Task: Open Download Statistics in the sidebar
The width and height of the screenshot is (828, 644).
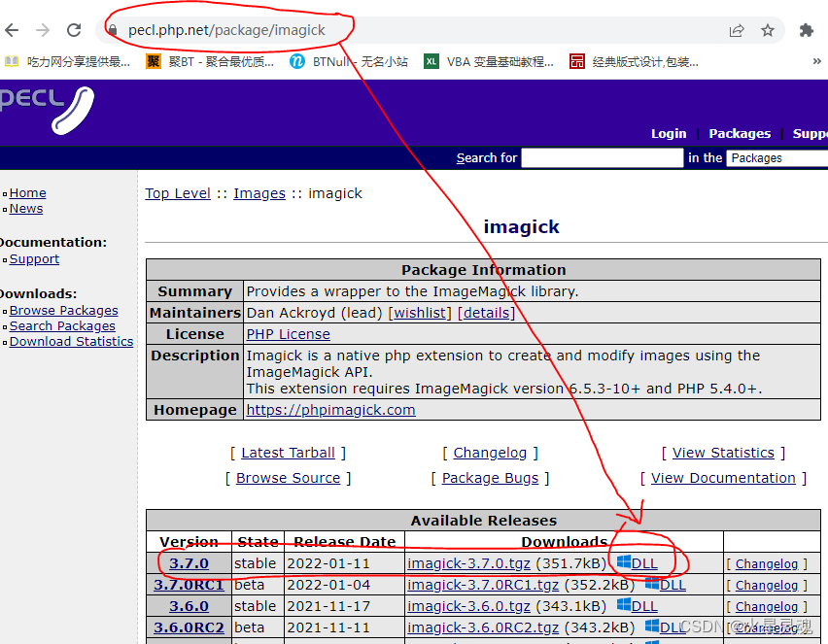Action: click(71, 342)
